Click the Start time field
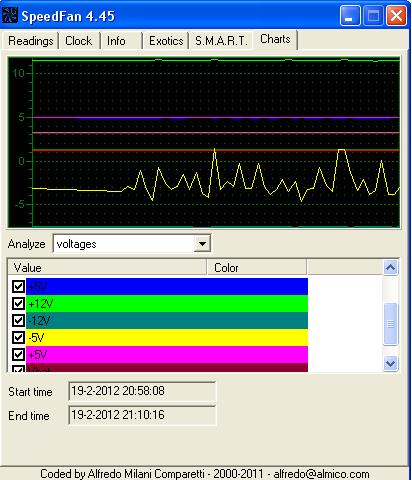This screenshot has height=480, width=412. click(142, 391)
